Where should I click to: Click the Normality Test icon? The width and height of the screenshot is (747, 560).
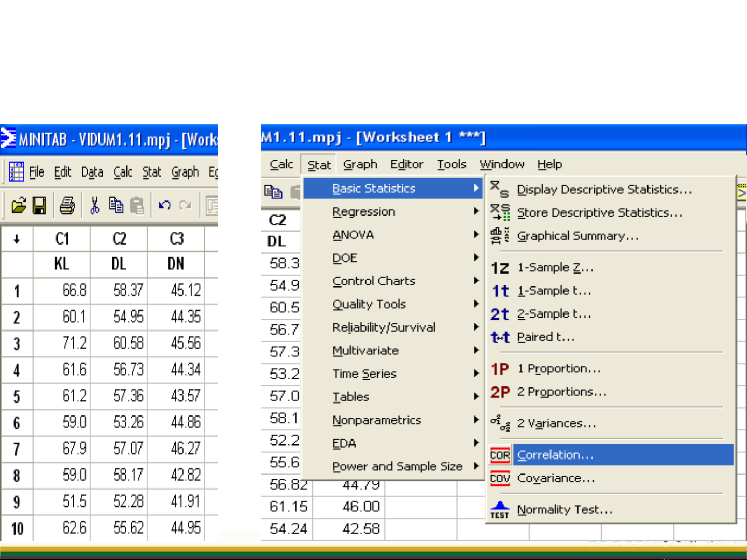coord(500,510)
